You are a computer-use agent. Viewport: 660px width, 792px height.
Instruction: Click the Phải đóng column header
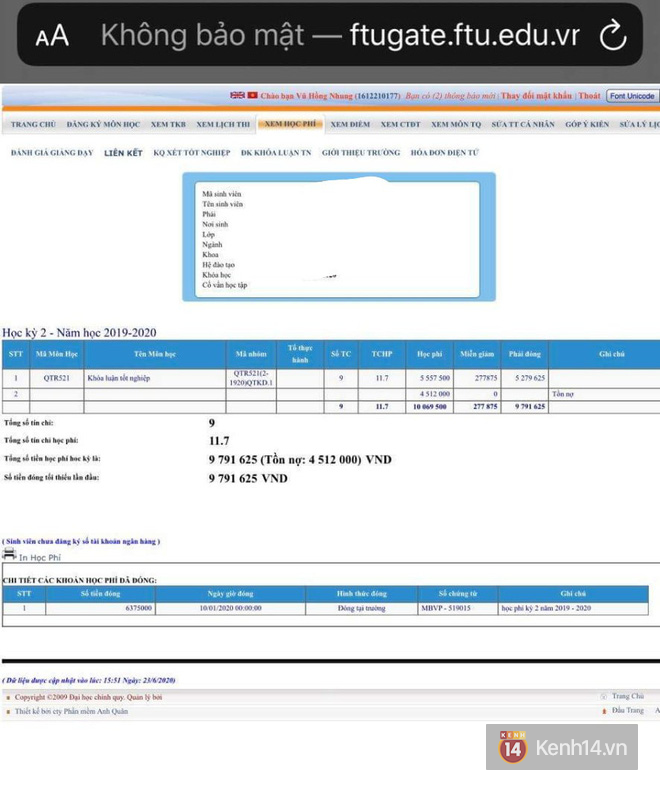(525, 354)
